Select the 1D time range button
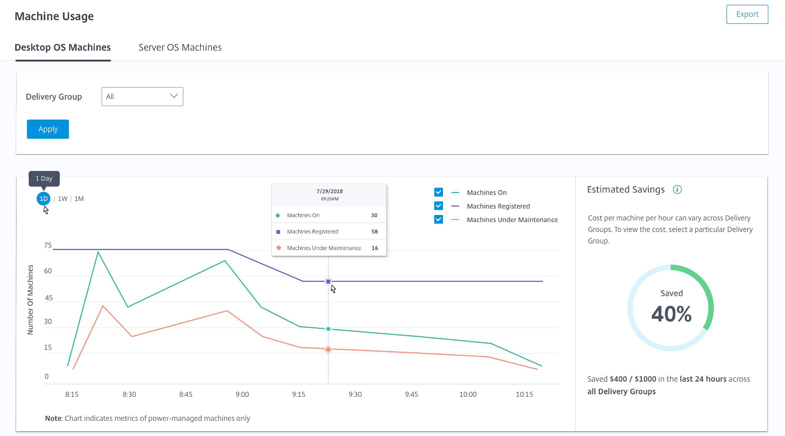Screen dimensions: 785x436 pyautogui.click(x=43, y=199)
